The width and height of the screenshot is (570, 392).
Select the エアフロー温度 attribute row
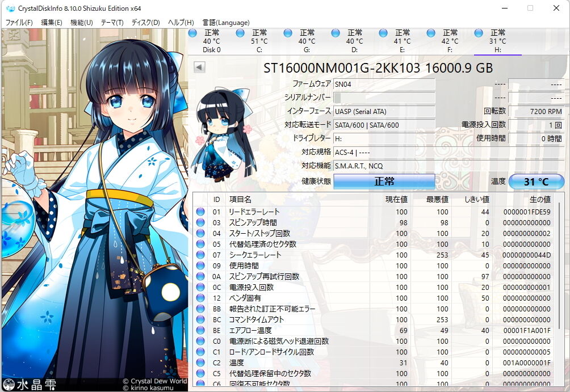tap(374, 330)
